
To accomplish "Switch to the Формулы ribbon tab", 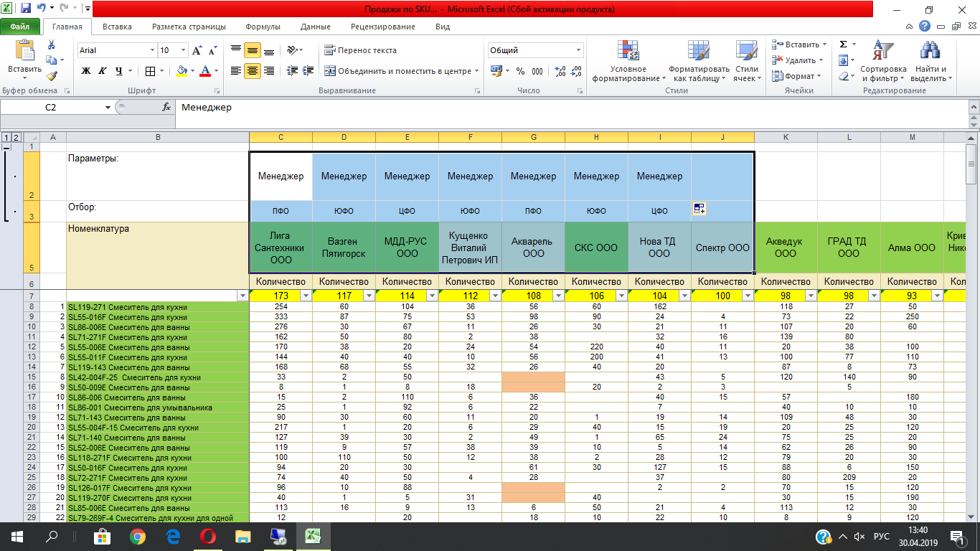I will (263, 27).
